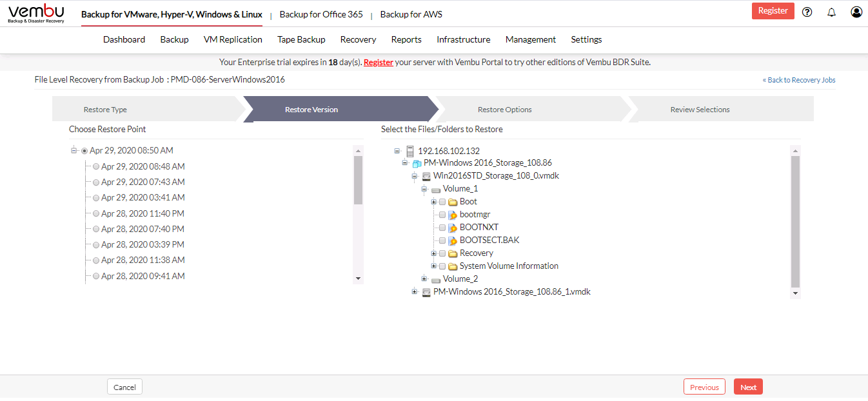Click the disk icon beside Win2016STD_Storage_108_0.vmdk

[x=426, y=176]
